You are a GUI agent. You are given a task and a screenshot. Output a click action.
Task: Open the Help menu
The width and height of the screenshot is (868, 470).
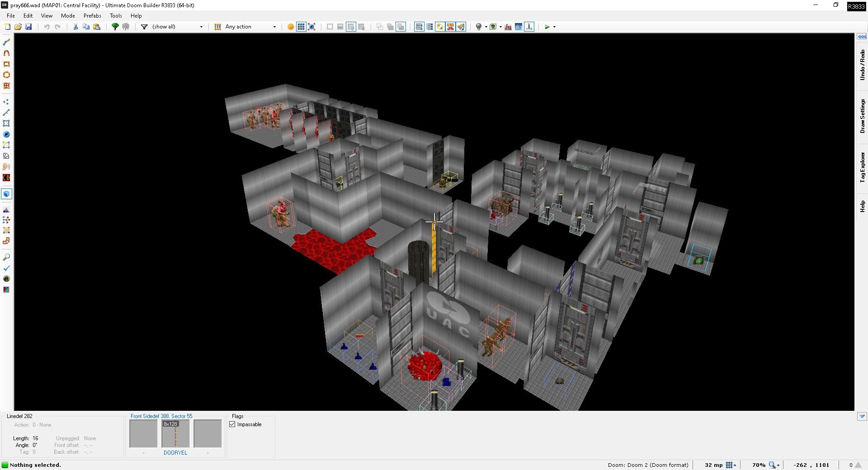(136, 15)
